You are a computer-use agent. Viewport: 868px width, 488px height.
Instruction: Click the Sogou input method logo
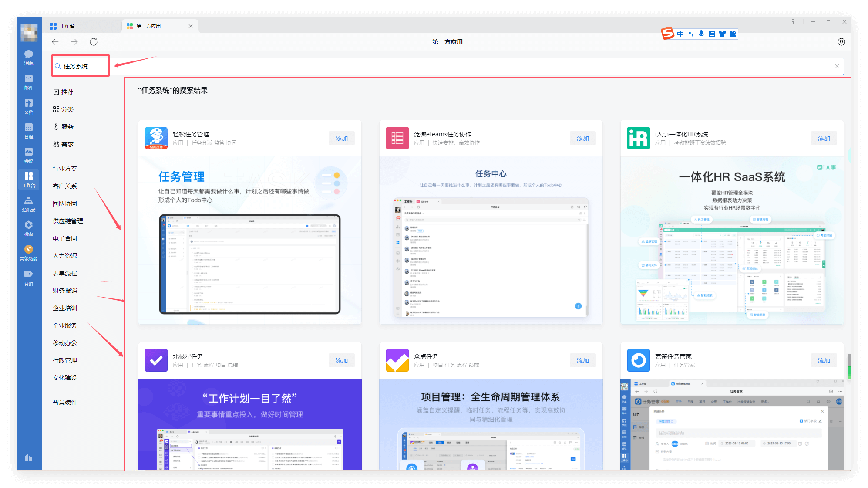coord(667,34)
